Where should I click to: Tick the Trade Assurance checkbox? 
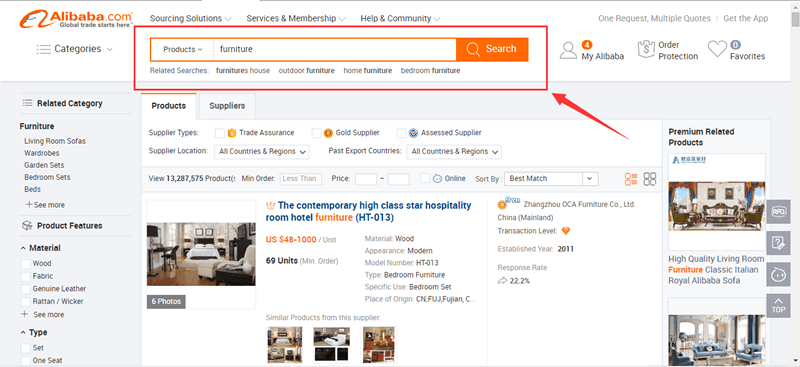[220, 133]
